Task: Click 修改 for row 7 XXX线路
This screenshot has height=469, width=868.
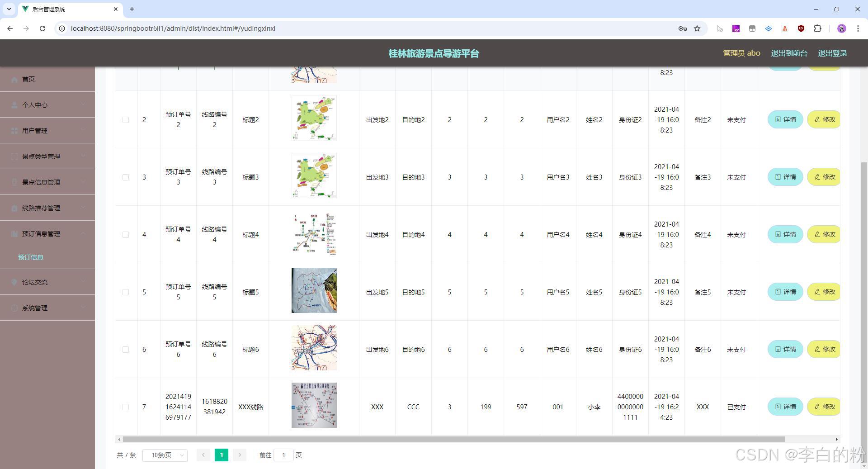Action: point(824,407)
